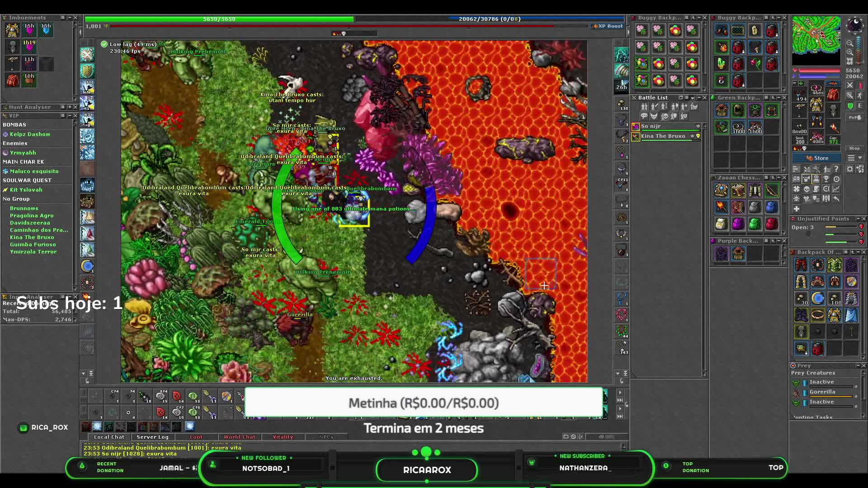Switch to the World Chat tab
Viewport: 868px width, 488px height.
(239, 437)
